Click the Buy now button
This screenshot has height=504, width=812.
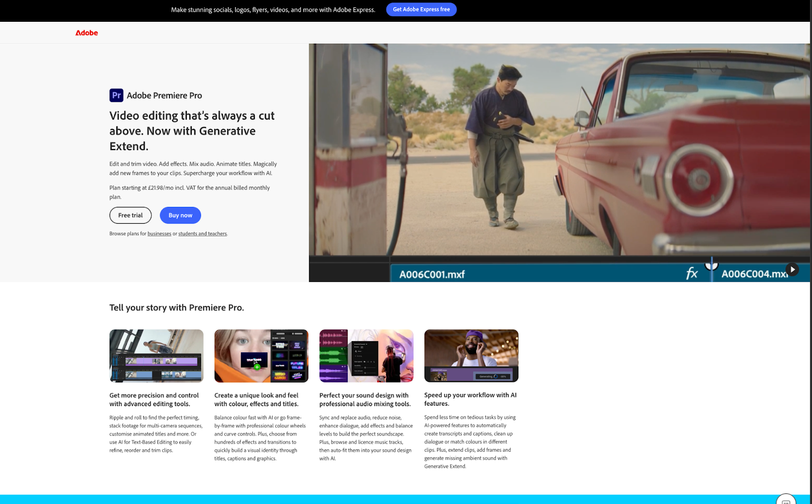pyautogui.click(x=180, y=215)
